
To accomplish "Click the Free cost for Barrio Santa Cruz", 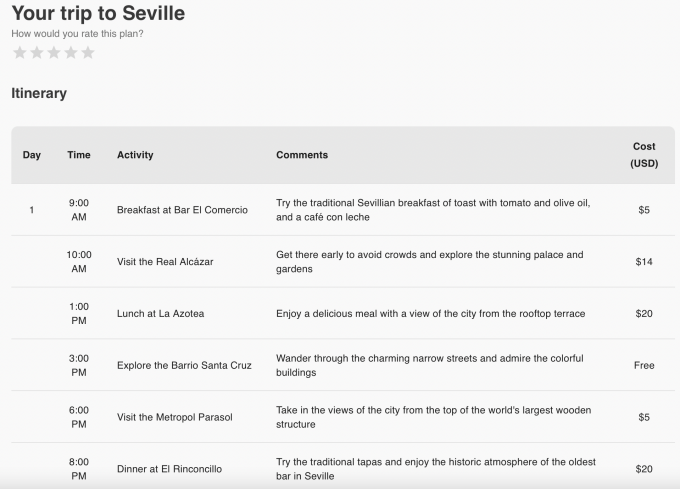I will coord(644,366).
